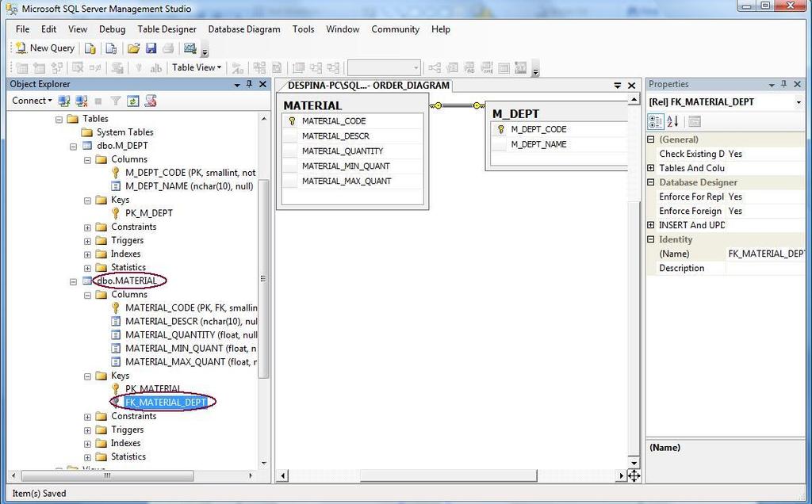Click the Description property value field
Image resolution: width=812 pixels, height=504 pixels.
[x=765, y=268]
